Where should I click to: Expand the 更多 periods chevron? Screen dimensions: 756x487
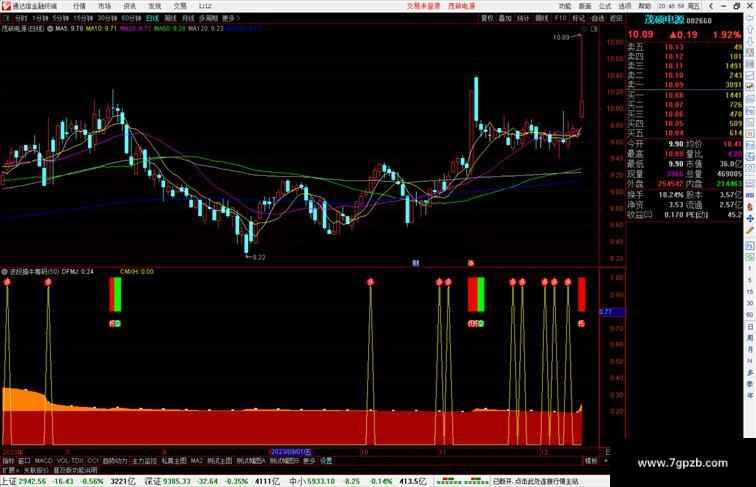231,18
